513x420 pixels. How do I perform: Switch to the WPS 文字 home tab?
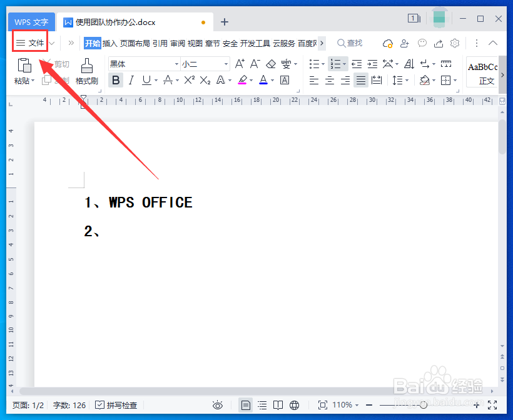(31, 22)
